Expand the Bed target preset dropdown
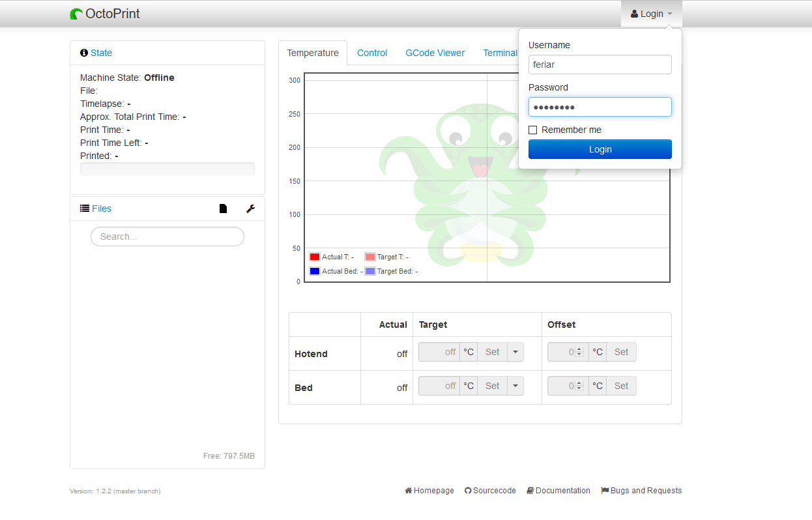Viewport: 812px width, 520px height. [515, 386]
